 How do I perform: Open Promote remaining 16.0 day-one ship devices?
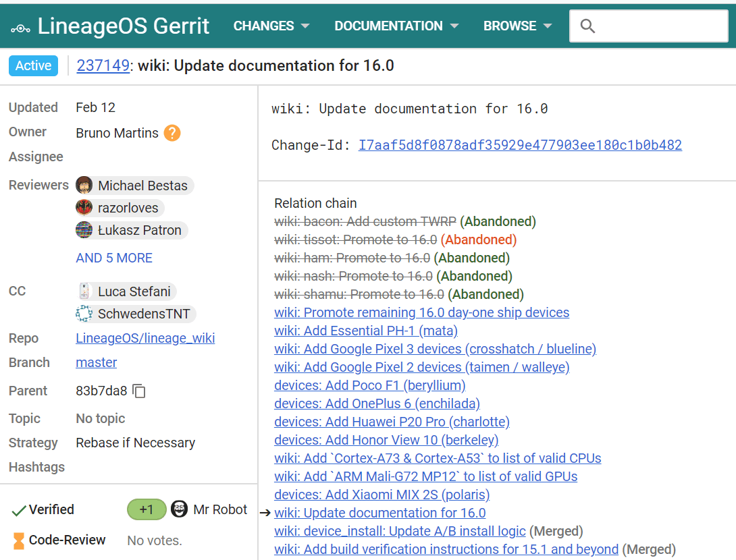(x=421, y=312)
